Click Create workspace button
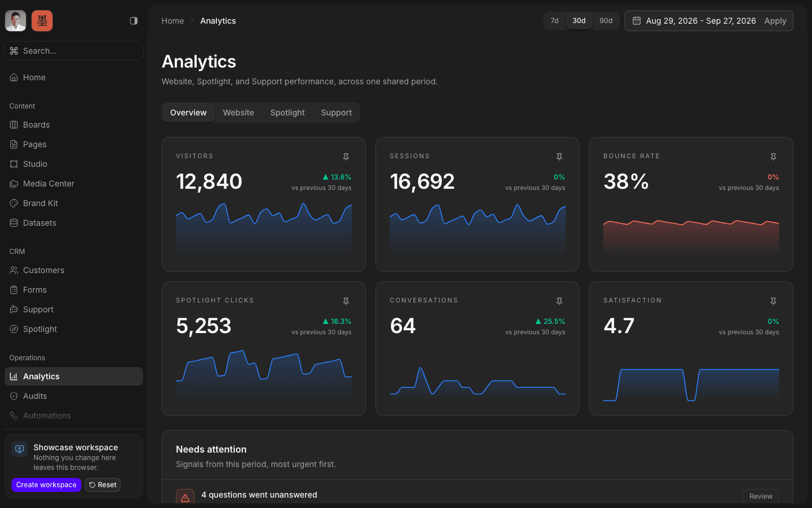This screenshot has height=508, width=812. click(x=46, y=485)
